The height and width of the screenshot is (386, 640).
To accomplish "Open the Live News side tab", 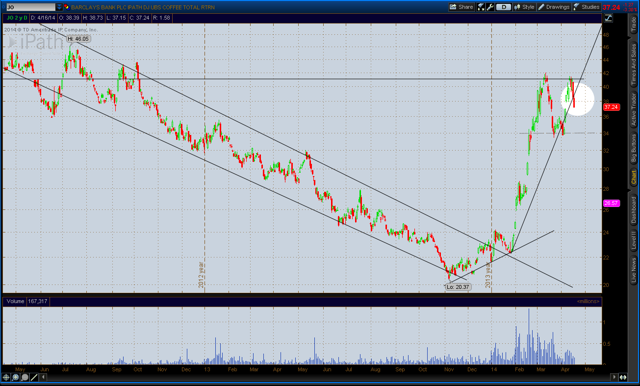I will pos(633,270).
